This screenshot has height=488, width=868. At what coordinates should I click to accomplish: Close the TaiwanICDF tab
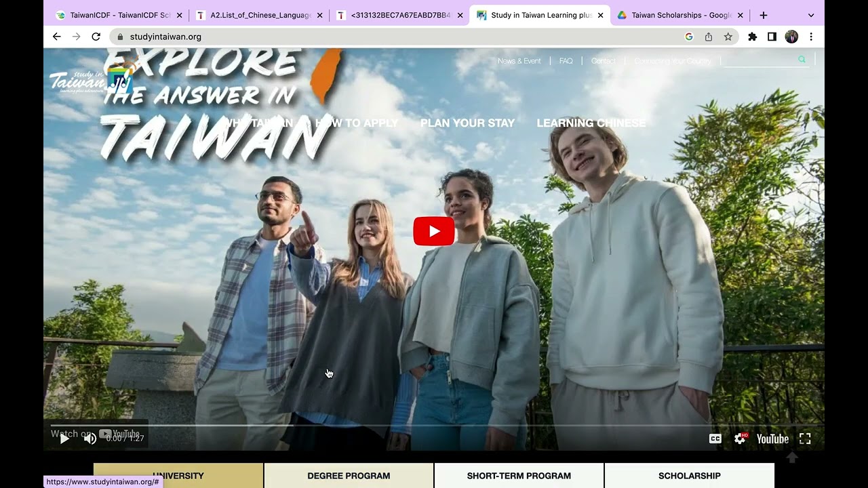[179, 15]
